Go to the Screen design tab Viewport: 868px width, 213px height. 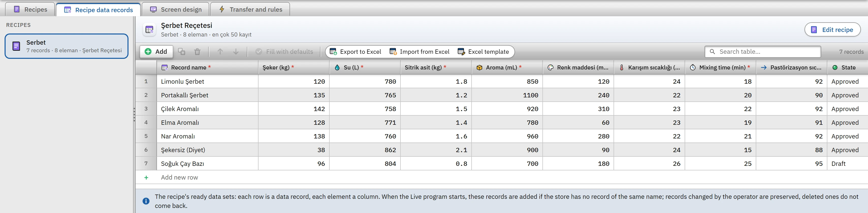point(175,9)
